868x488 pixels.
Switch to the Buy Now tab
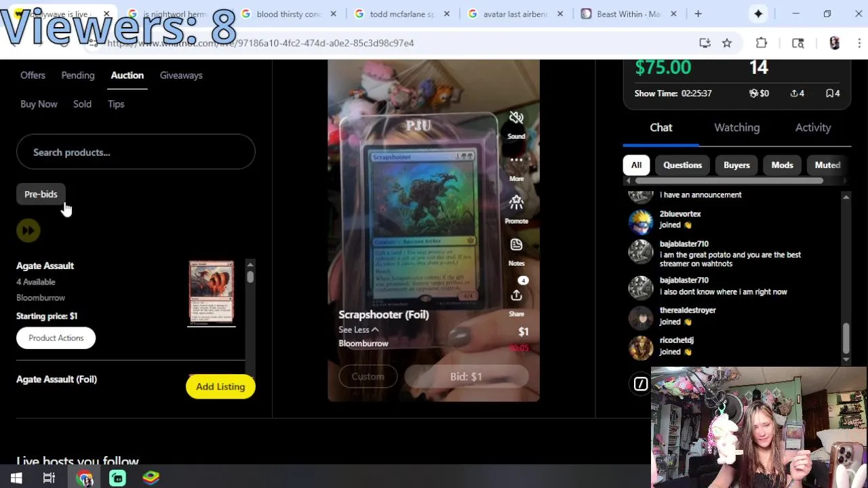[x=39, y=104]
